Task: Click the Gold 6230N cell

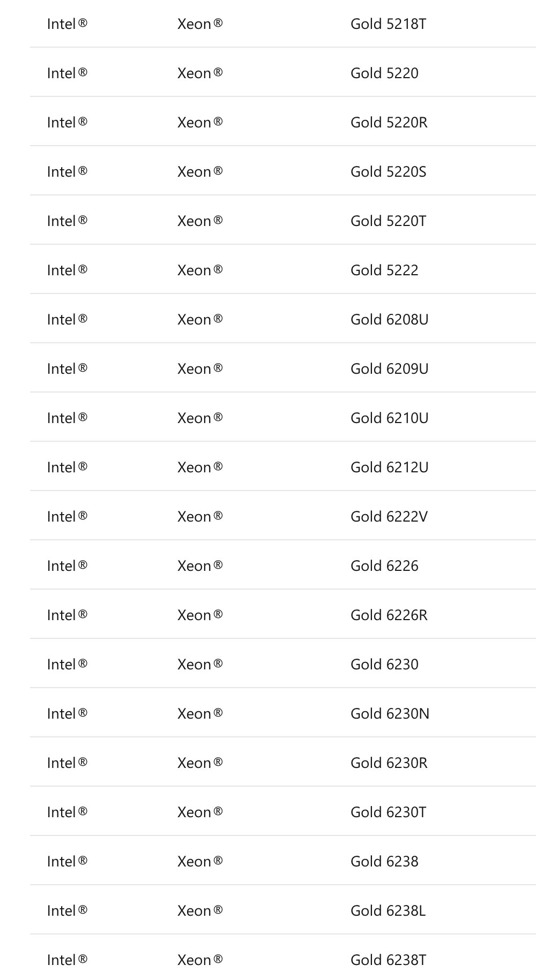Action: coord(390,714)
